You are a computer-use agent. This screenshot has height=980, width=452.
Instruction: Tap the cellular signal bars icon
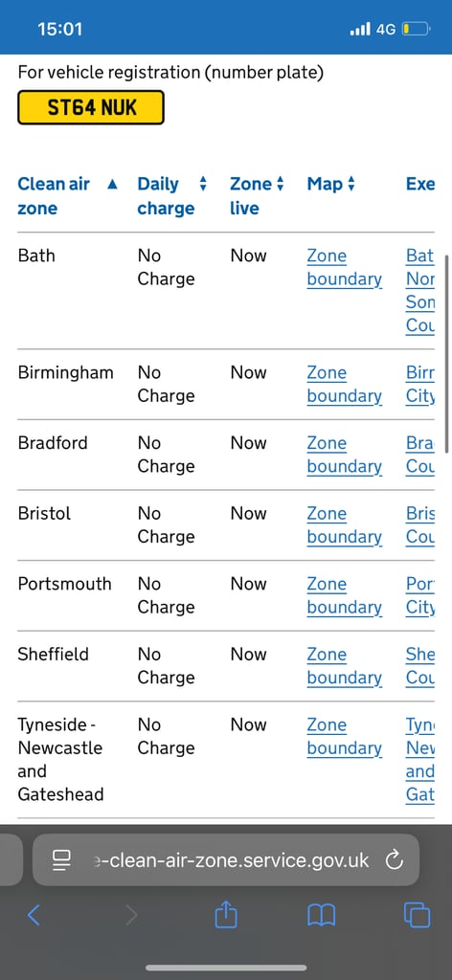point(360,29)
